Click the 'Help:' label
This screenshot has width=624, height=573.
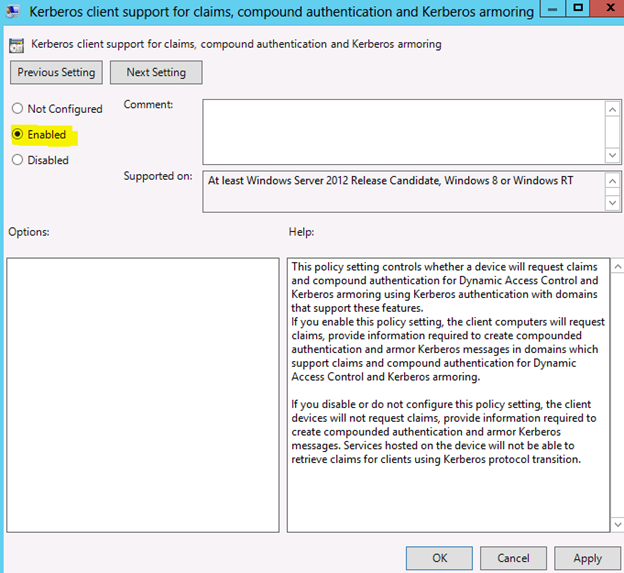[301, 232]
